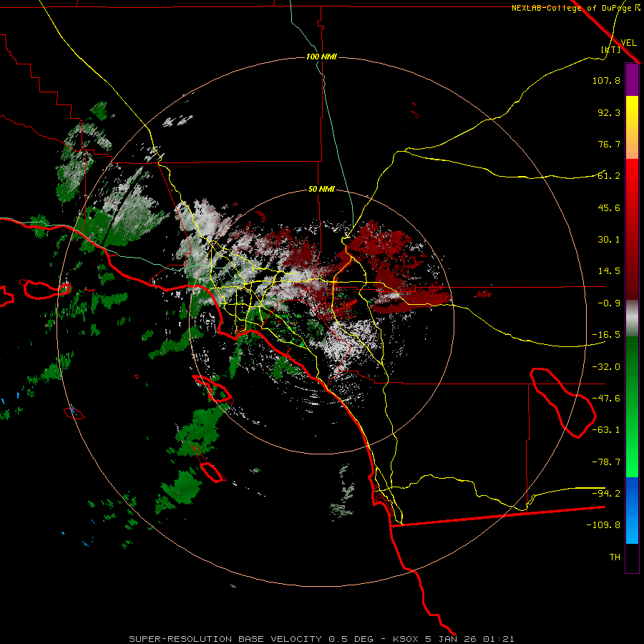Pick the blue segment of the color bar
This screenshot has width=644, height=644.
pos(632,510)
